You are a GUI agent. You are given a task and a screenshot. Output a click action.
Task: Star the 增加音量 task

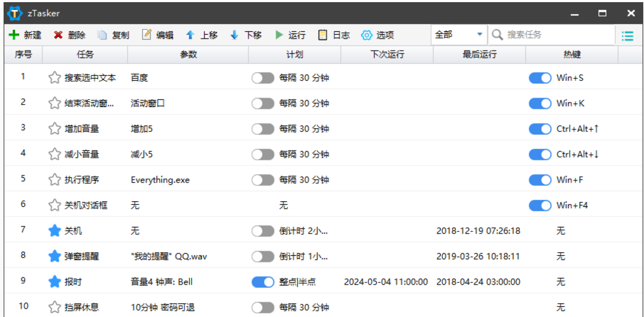point(55,129)
